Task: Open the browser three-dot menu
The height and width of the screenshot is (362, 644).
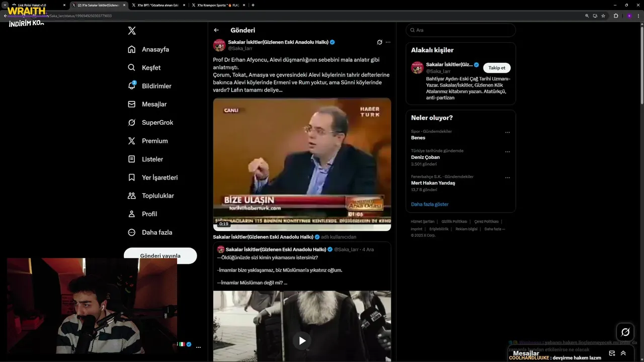Action: coord(639,16)
